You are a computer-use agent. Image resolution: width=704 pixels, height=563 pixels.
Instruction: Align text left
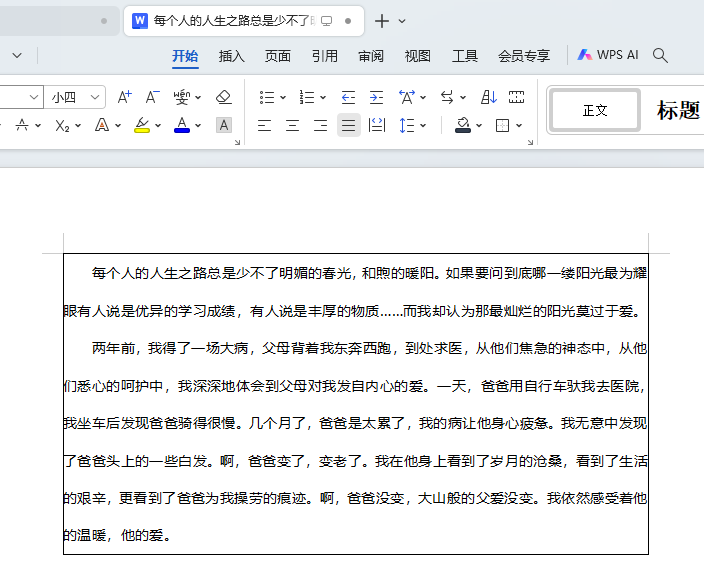pos(264,125)
